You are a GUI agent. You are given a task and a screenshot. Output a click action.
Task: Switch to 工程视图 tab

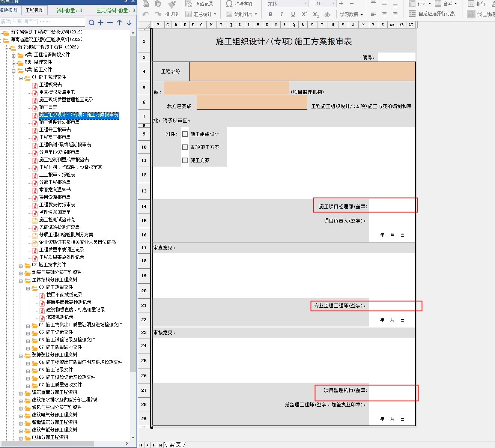(x=35, y=10)
